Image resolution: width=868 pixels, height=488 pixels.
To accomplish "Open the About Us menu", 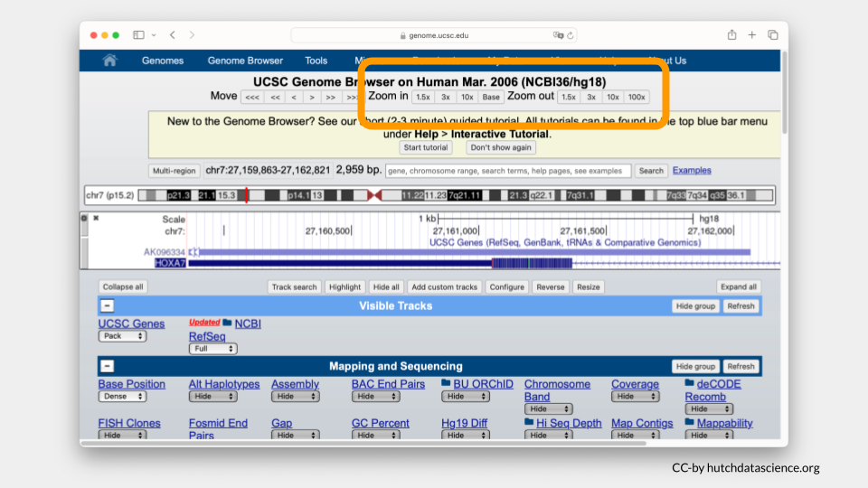I will 667,61.
